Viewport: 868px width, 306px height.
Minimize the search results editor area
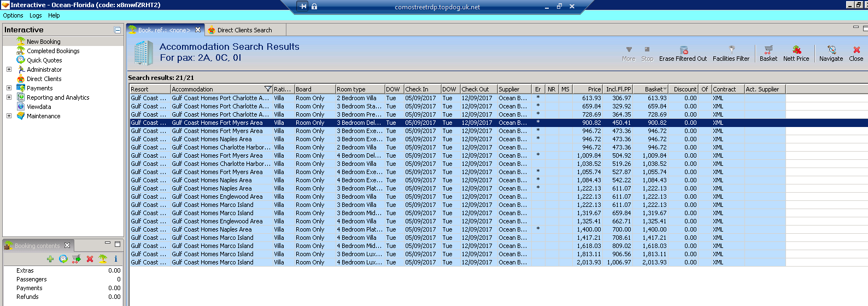click(856, 27)
